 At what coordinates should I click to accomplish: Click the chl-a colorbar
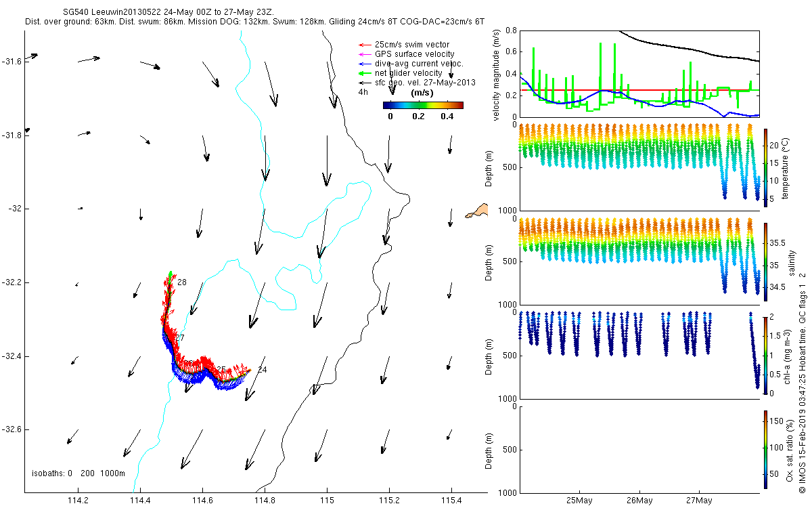[765, 355]
